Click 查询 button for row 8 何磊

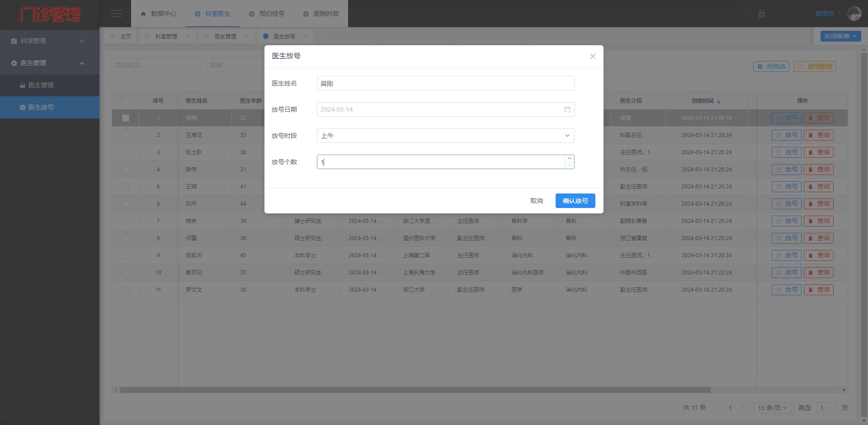[819, 238]
